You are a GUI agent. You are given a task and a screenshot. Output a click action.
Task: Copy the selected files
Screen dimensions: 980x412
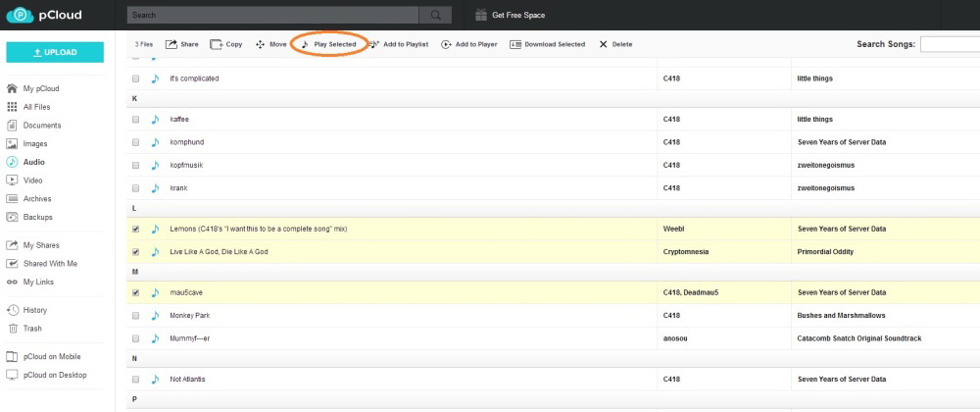click(226, 44)
